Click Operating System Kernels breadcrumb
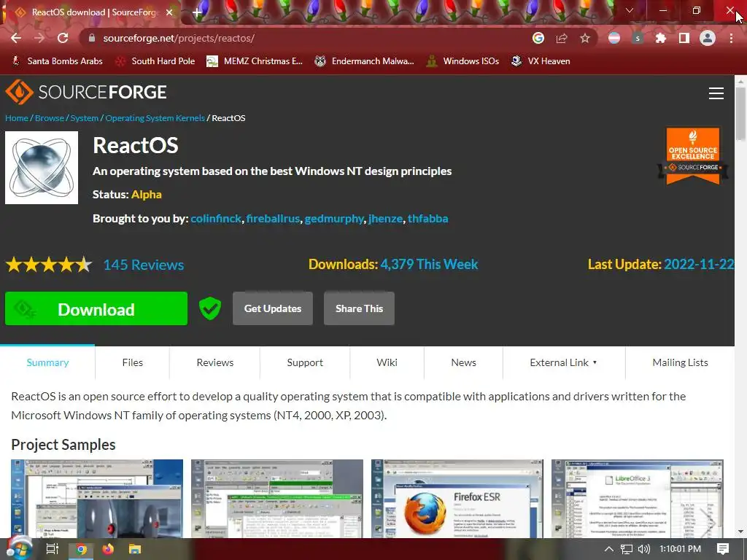 [x=155, y=118]
